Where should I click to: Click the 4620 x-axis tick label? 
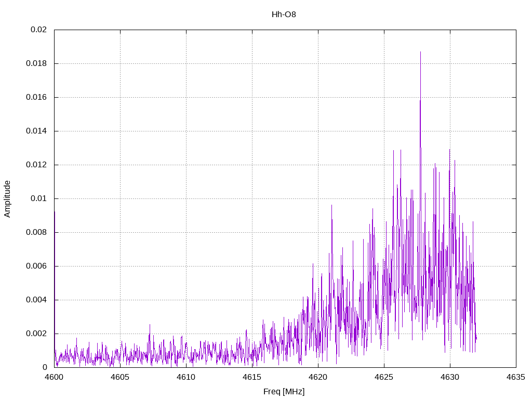(318, 377)
